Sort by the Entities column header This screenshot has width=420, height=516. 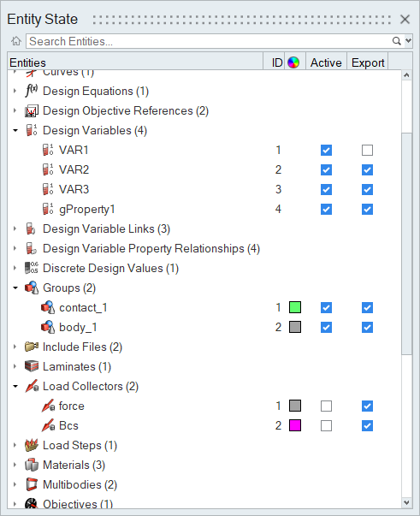pyautogui.click(x=135, y=62)
